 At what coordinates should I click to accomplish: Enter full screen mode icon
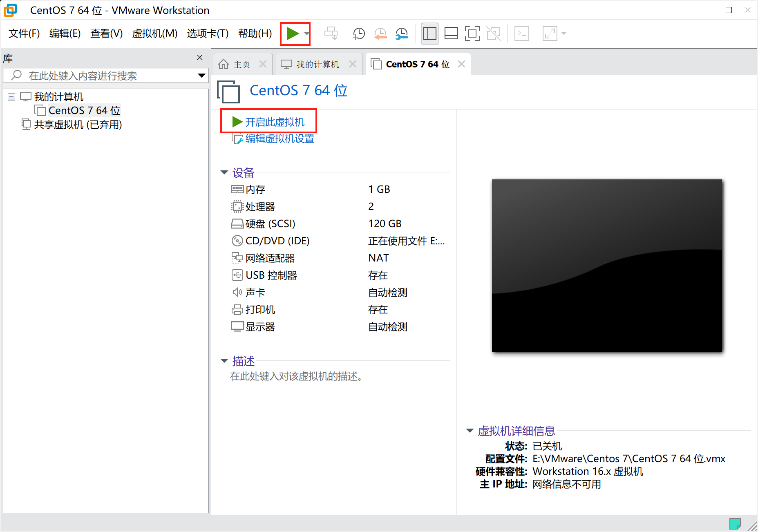(x=472, y=34)
